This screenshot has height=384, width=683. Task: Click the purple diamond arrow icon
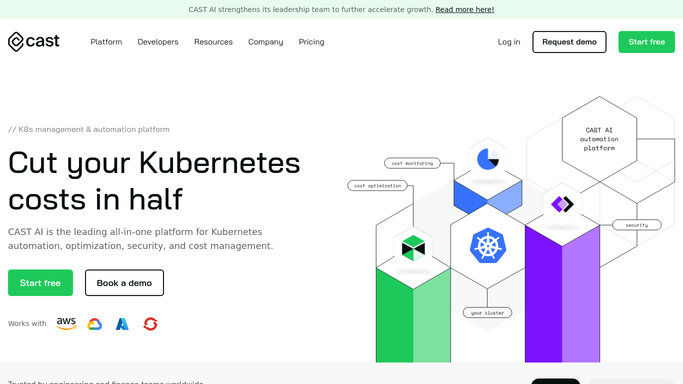tap(562, 204)
